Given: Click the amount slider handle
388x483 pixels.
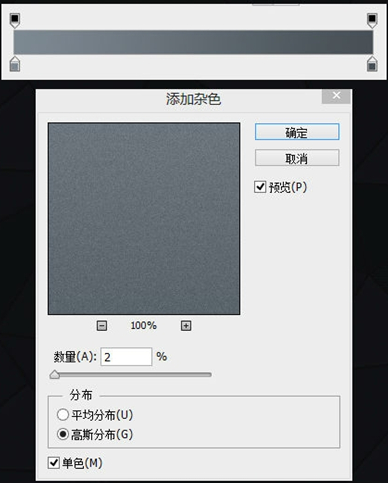Looking at the screenshot, I should click(55, 375).
